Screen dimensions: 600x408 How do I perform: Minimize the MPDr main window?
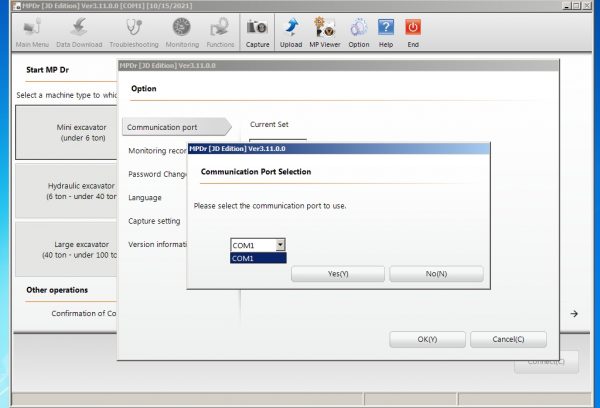coord(567,6)
